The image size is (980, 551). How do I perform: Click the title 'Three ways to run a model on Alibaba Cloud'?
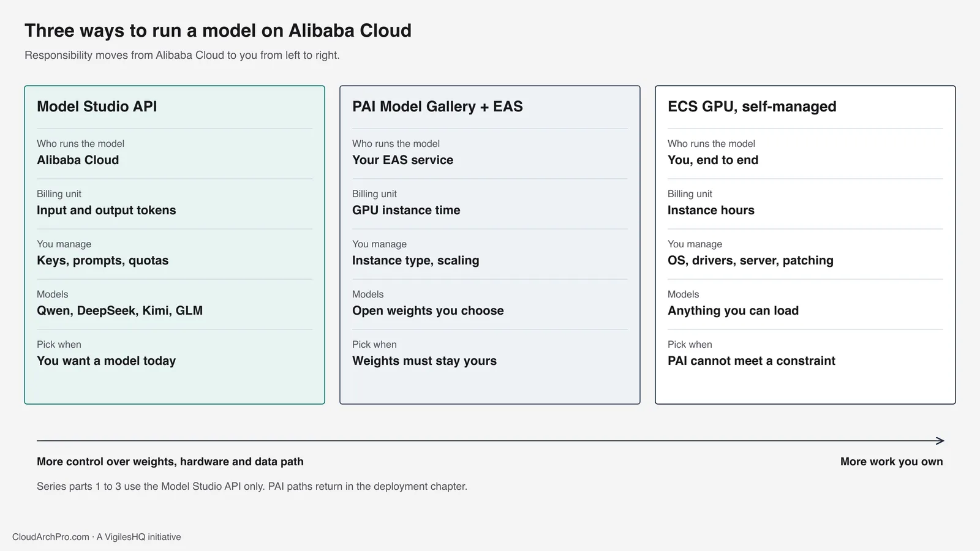click(218, 31)
